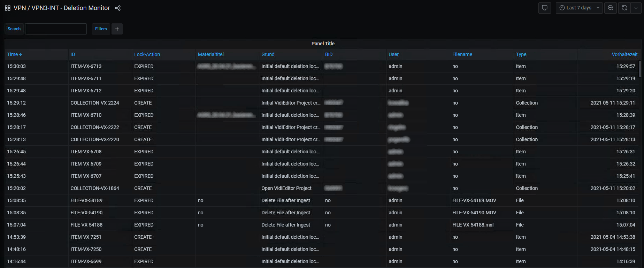
Task: Sort table by Vorhaltezeit column
Action: click(x=624, y=54)
